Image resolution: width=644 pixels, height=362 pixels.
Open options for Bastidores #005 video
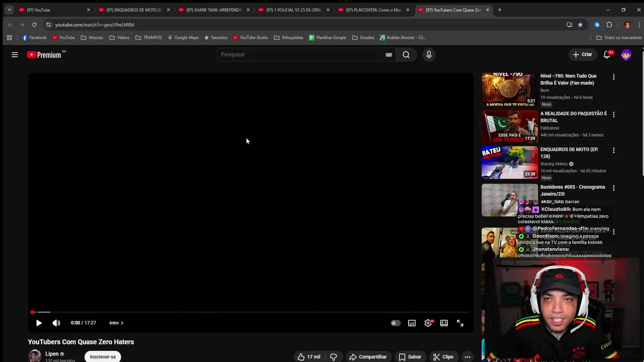click(613, 188)
